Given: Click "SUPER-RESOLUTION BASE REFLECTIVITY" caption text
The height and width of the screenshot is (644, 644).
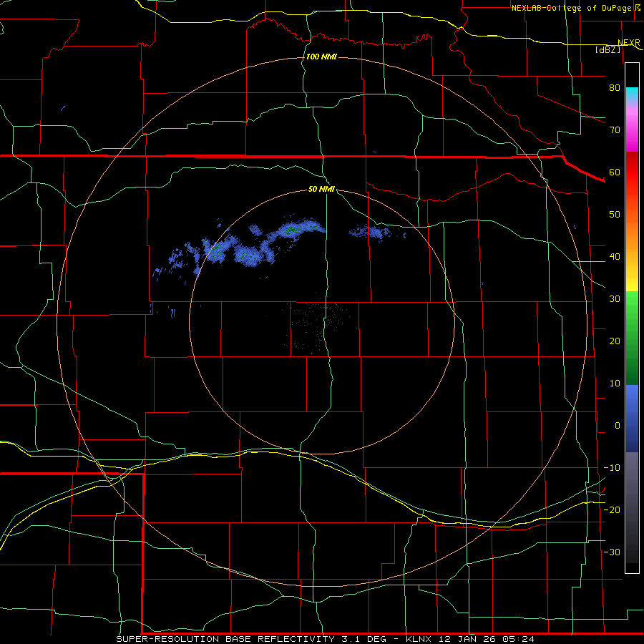Looking at the screenshot, I should [225, 639].
